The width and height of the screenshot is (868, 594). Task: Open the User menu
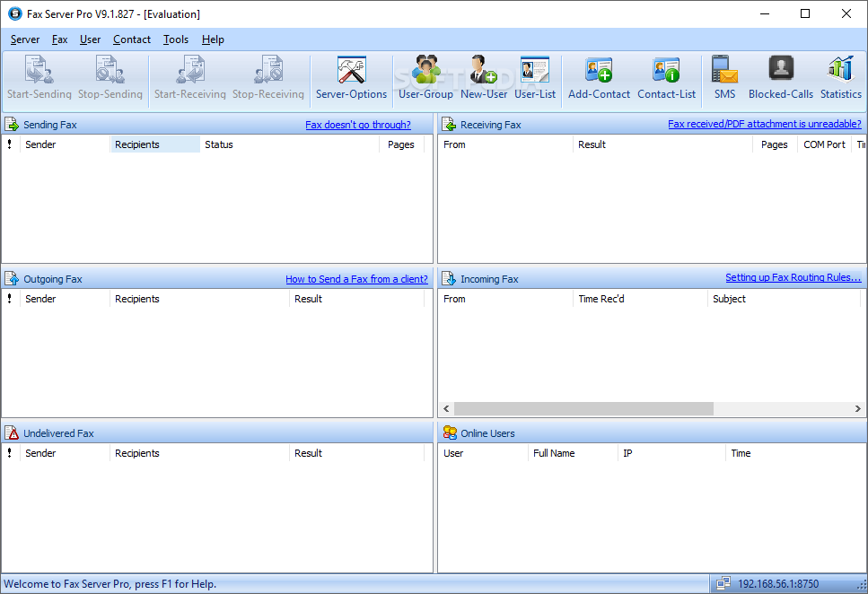tap(91, 39)
